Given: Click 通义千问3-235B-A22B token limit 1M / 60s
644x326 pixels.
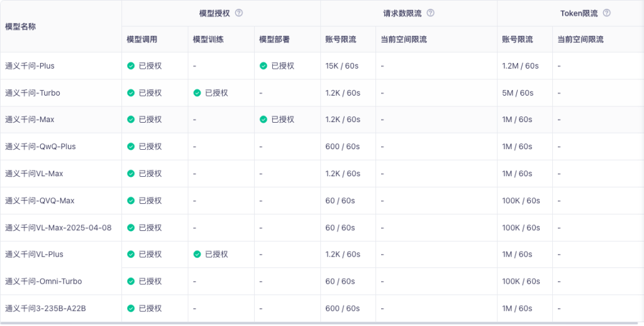Looking at the screenshot, I should coord(517,308).
